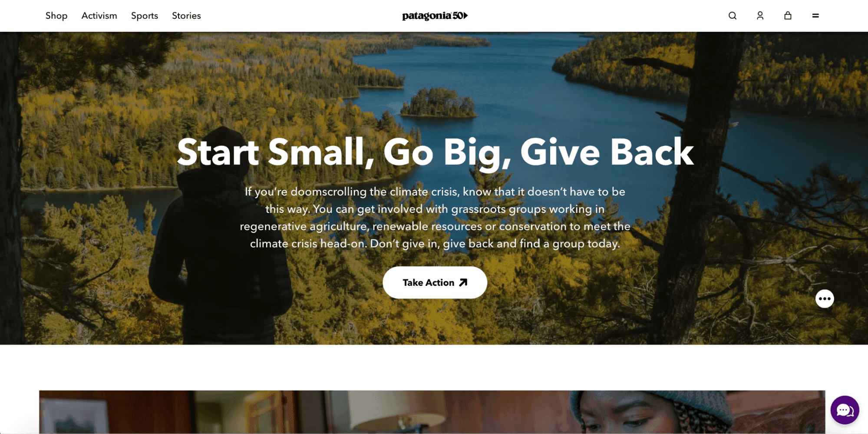Image resolution: width=868 pixels, height=434 pixels.
Task: Click the Start Small, Go Big headline
Action: tap(435, 152)
